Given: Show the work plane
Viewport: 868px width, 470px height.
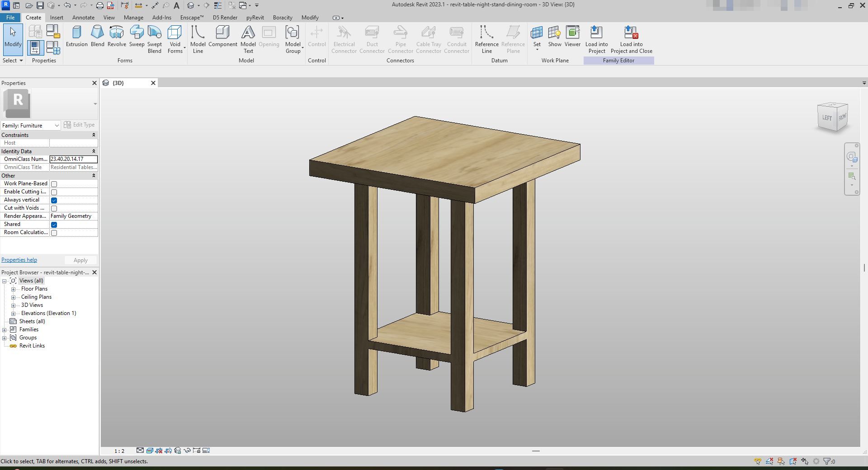Looking at the screenshot, I should [555, 36].
